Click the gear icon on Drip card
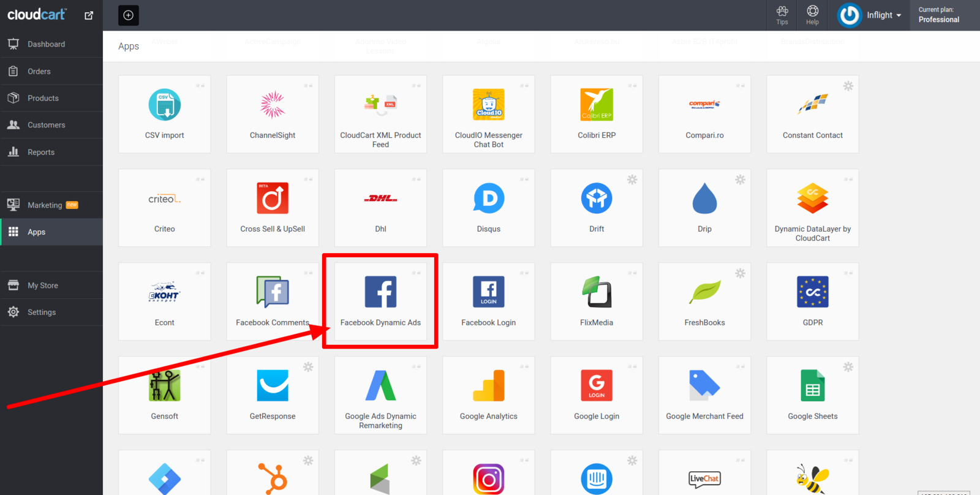Viewport: 980px width, 495px height. tap(741, 179)
